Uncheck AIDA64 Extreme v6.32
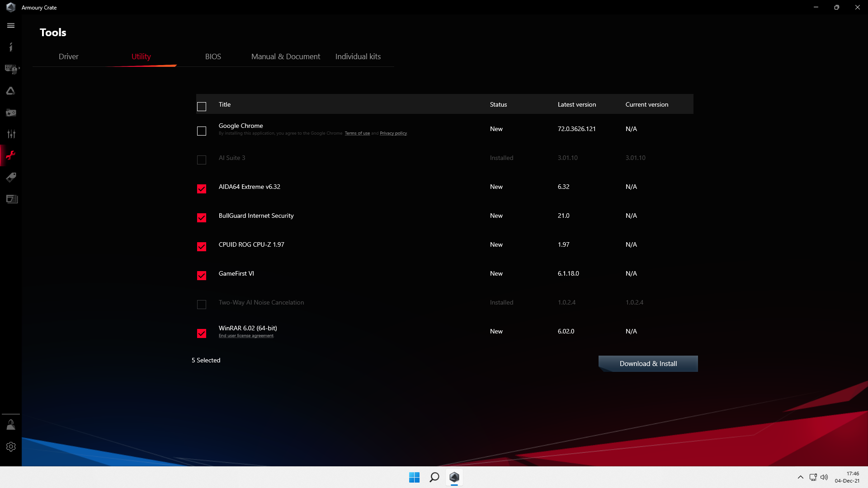Image resolution: width=868 pixels, height=488 pixels. click(x=202, y=189)
